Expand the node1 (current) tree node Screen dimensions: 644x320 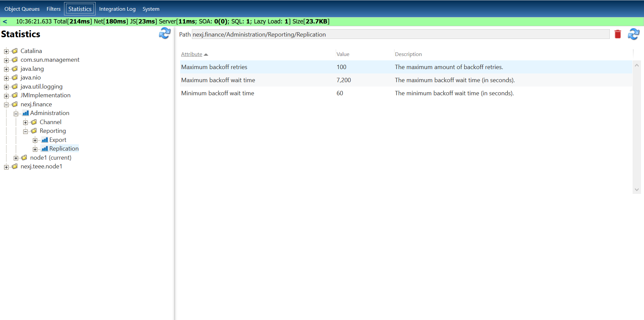(16, 158)
